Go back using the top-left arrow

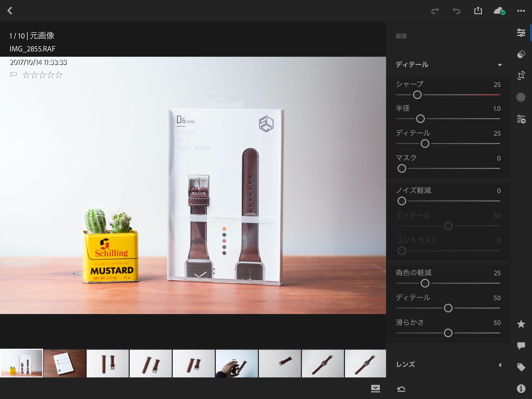(10, 11)
